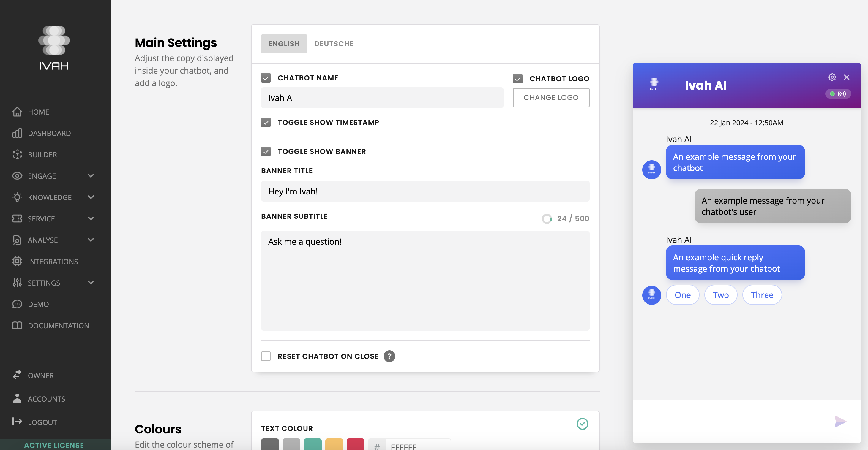Click the Integrations chip icon
Screen dimensions: 868x450
click(x=17, y=262)
